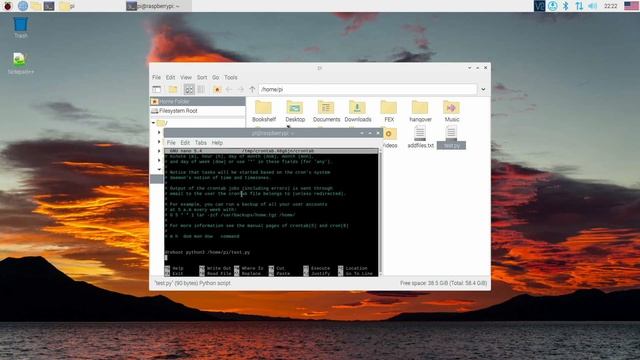
Task: Click terminal title bar pi@raspberrypi
Action: pyautogui.click(x=273, y=133)
